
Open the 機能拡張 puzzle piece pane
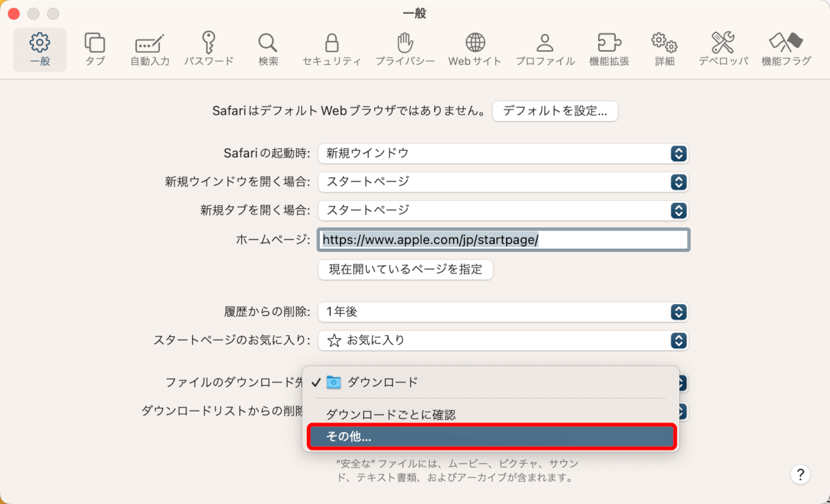[609, 49]
